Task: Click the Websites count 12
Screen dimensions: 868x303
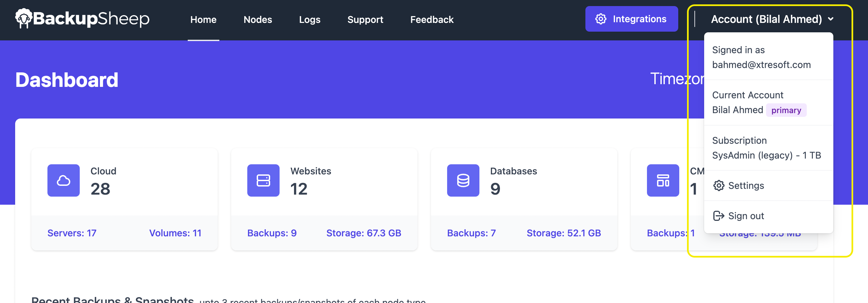Action: point(298,189)
